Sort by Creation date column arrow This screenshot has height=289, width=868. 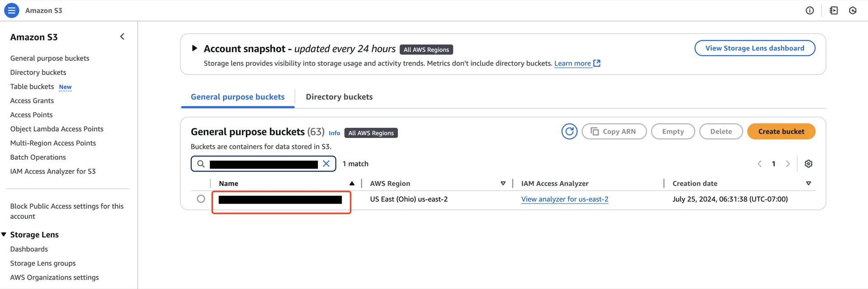click(808, 184)
